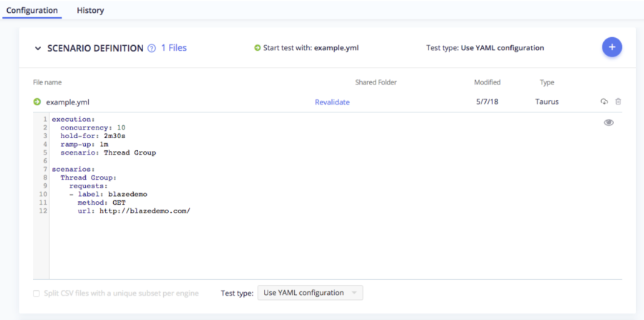
Task: Select the Configuration tab
Action: point(32,10)
